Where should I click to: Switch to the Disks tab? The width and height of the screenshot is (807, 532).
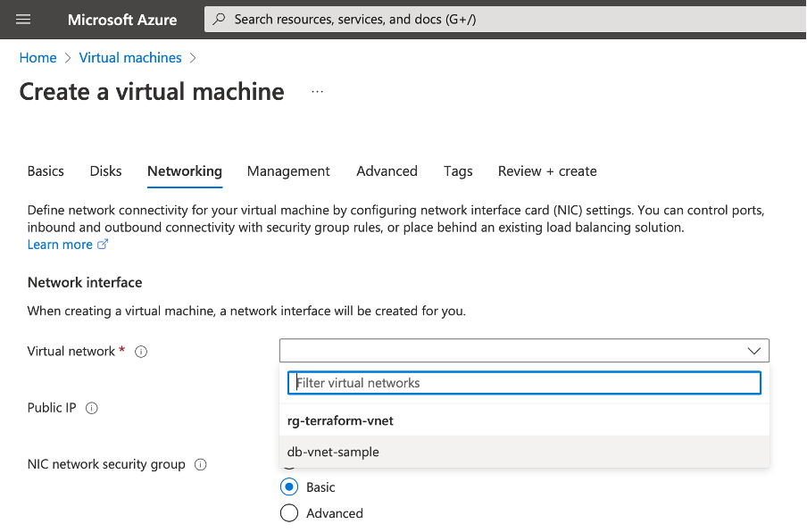point(106,171)
